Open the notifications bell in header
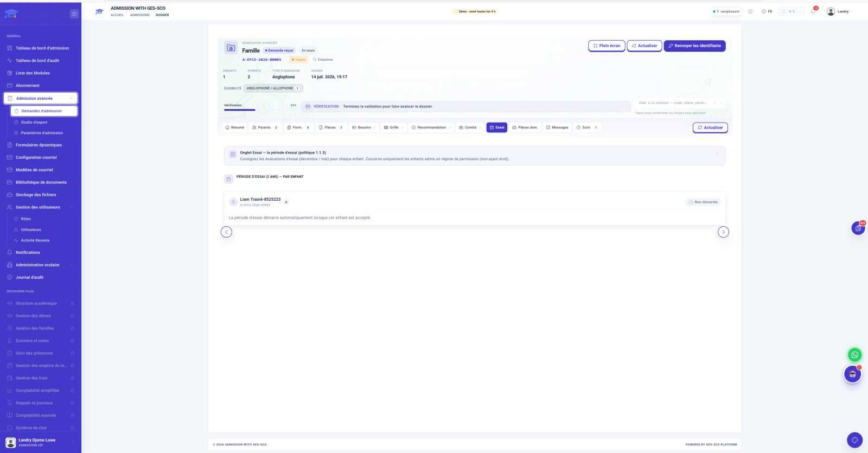868x453 pixels. click(x=813, y=11)
